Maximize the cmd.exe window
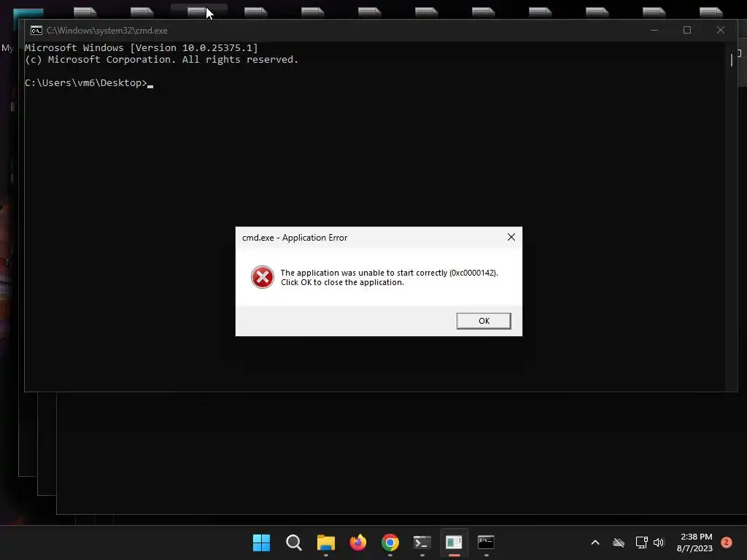Screen dimensions: 747x560 [x=687, y=30]
